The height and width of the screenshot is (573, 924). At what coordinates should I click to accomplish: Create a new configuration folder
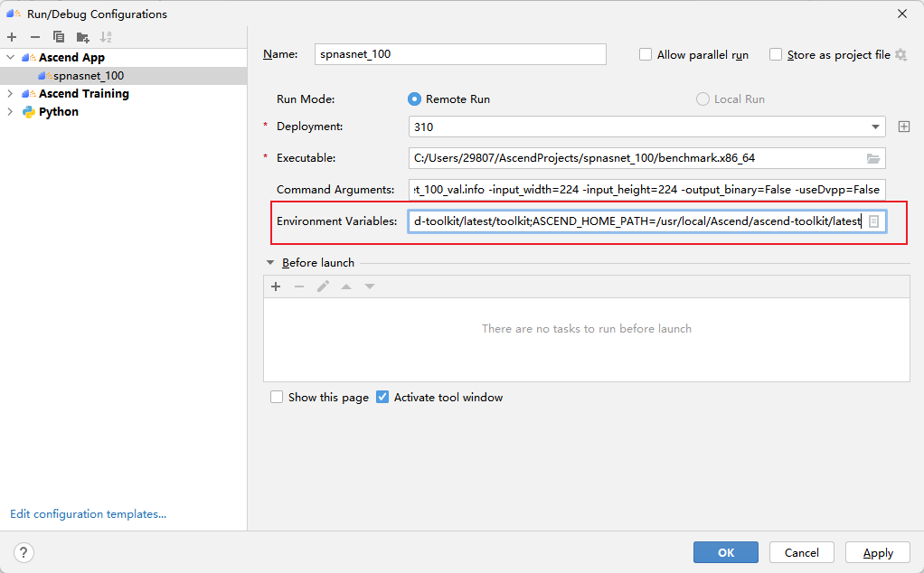coord(82,37)
